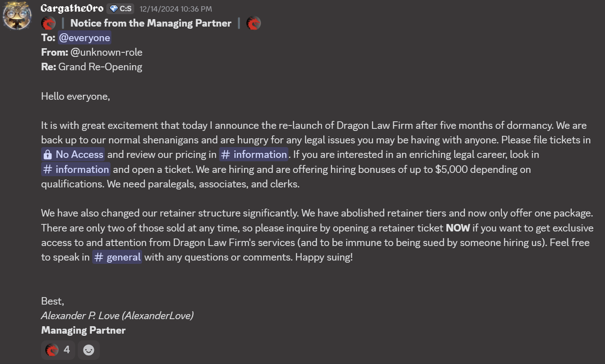Click the dragon emoji after the Notice heading

[253, 23]
